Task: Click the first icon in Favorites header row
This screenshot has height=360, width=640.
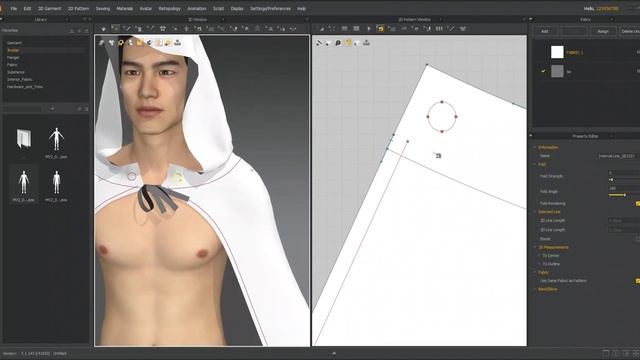Action: [72, 31]
